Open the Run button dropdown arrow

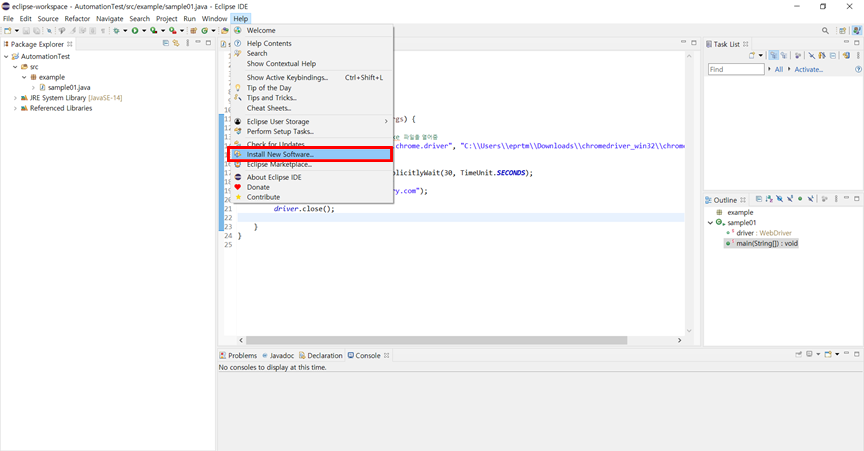144,31
